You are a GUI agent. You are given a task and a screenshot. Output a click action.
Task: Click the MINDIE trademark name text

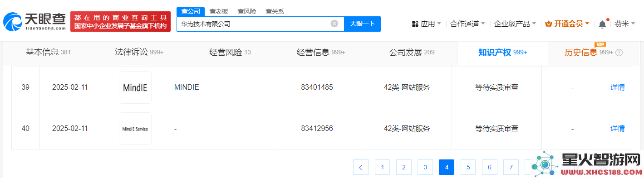[187, 87]
